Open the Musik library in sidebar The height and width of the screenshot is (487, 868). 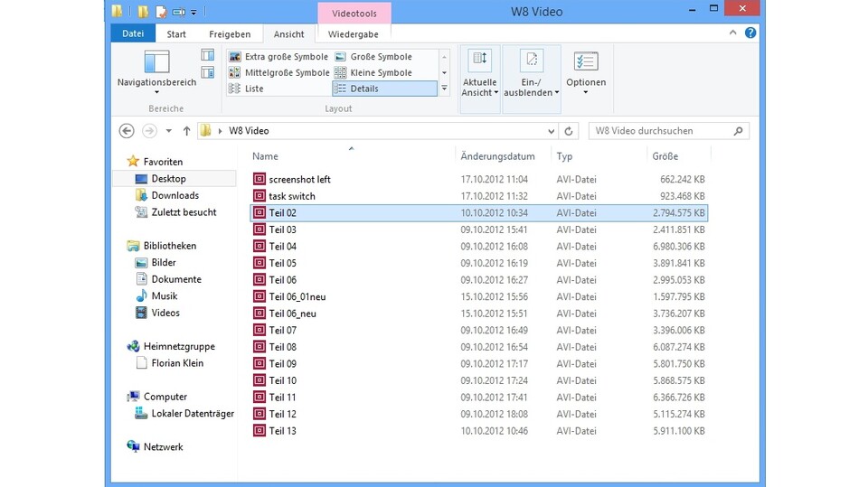[x=165, y=296]
